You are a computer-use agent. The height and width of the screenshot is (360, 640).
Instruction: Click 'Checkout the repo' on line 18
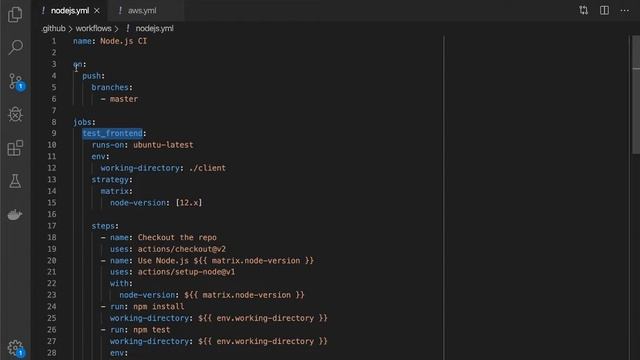177,238
